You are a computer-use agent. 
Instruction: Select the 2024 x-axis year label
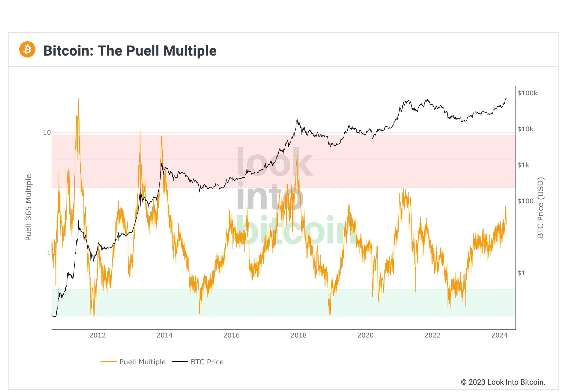(x=499, y=335)
